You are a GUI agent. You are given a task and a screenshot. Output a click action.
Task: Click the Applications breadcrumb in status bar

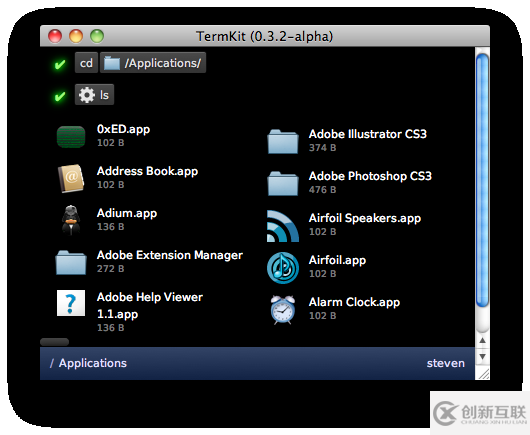click(93, 363)
